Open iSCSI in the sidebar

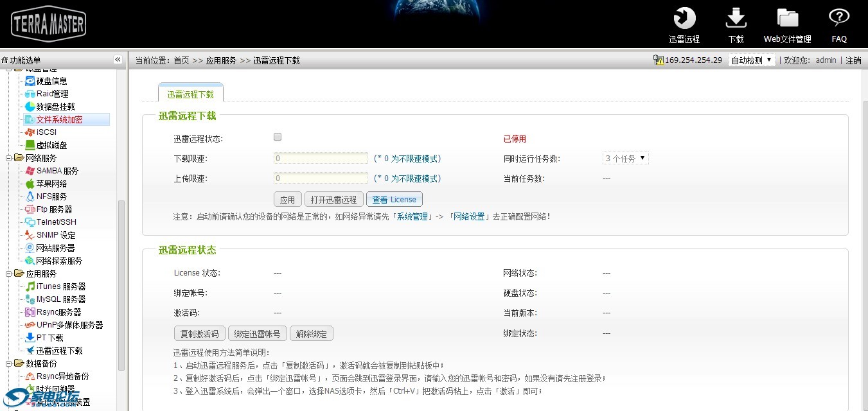pyautogui.click(x=46, y=132)
